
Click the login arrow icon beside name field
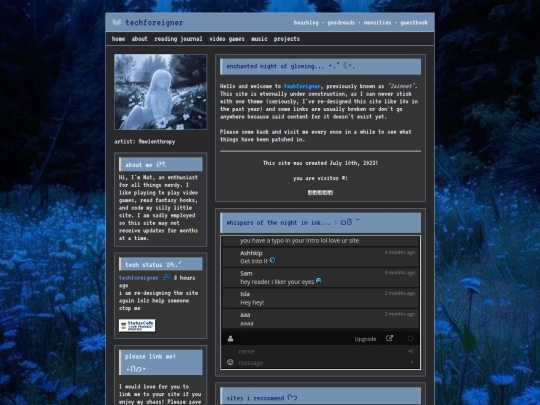411,351
